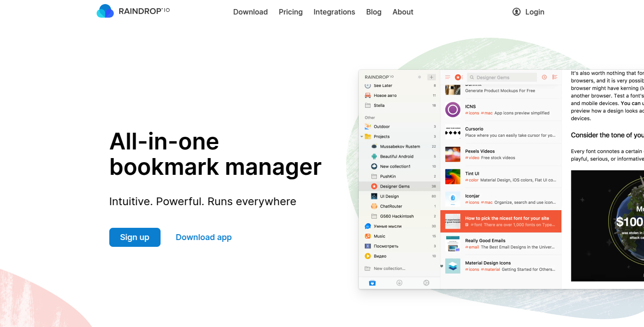This screenshot has width=644, height=327.
Task: Click the download arrow icon at sidebar bottom
Action: point(399,283)
